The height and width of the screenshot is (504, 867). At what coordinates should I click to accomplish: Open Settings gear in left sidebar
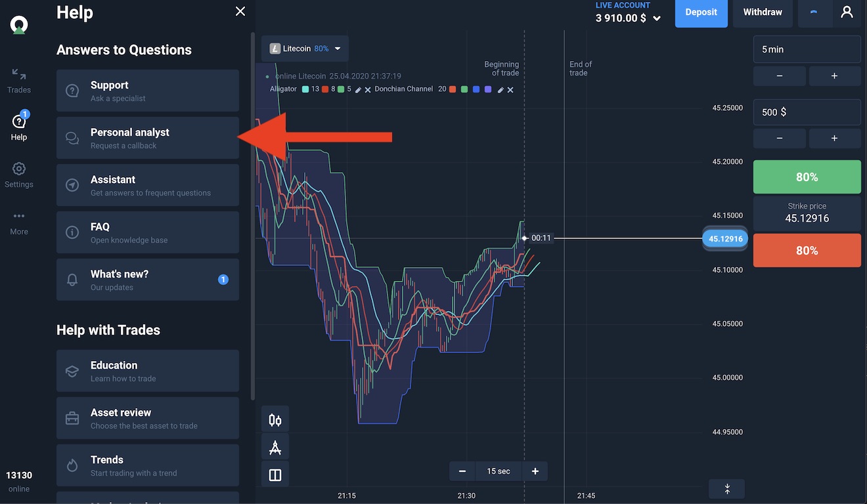(x=19, y=175)
